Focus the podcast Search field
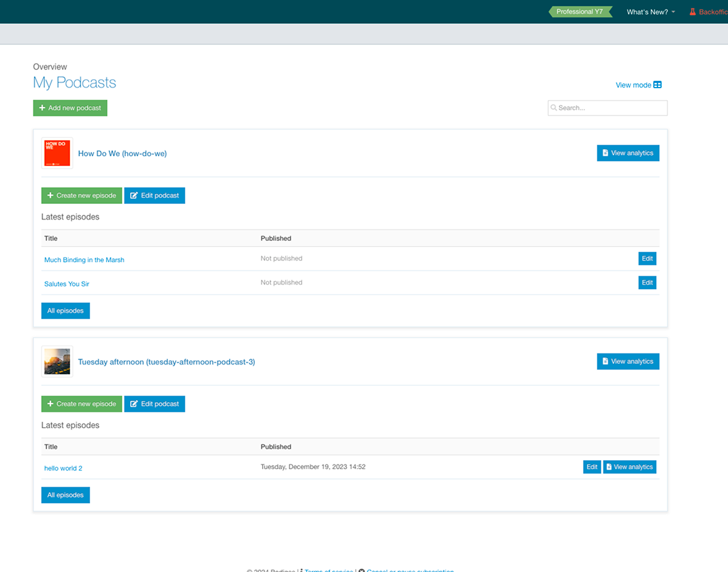 click(x=608, y=108)
